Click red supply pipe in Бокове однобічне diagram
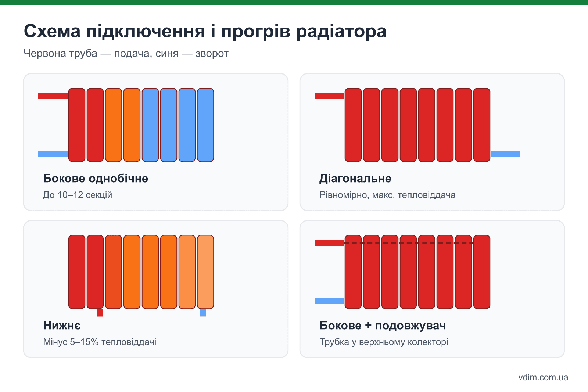 tap(53, 96)
